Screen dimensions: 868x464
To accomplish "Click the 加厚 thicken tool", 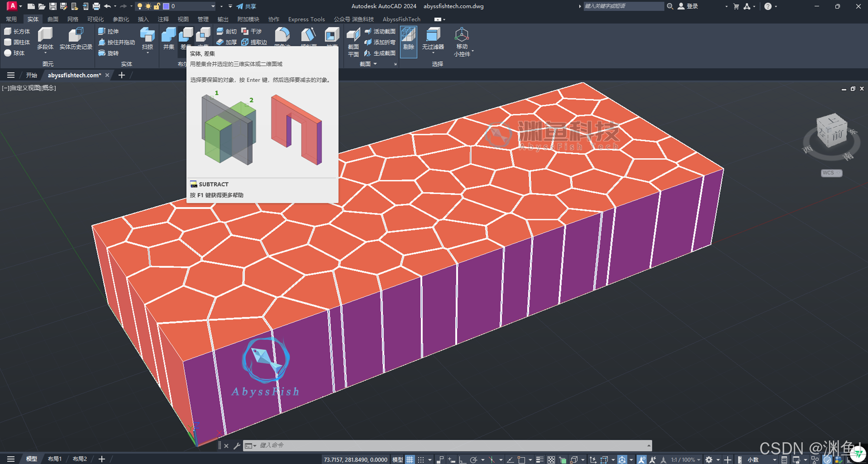I will point(227,42).
